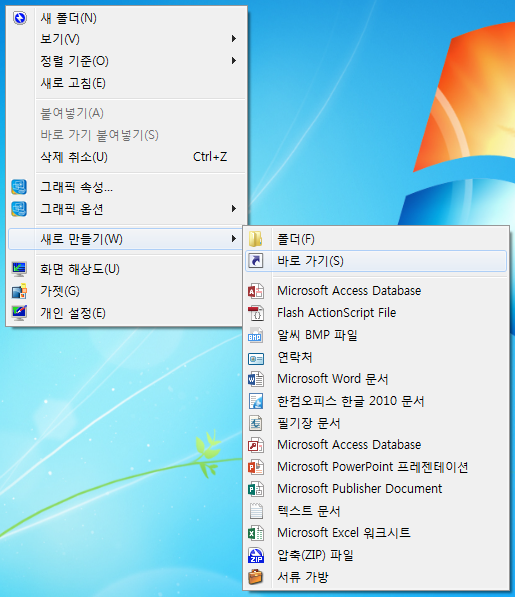Click the first Microsoft Access Database icon
Viewport: 515px width, 597px height.
[x=256, y=291]
